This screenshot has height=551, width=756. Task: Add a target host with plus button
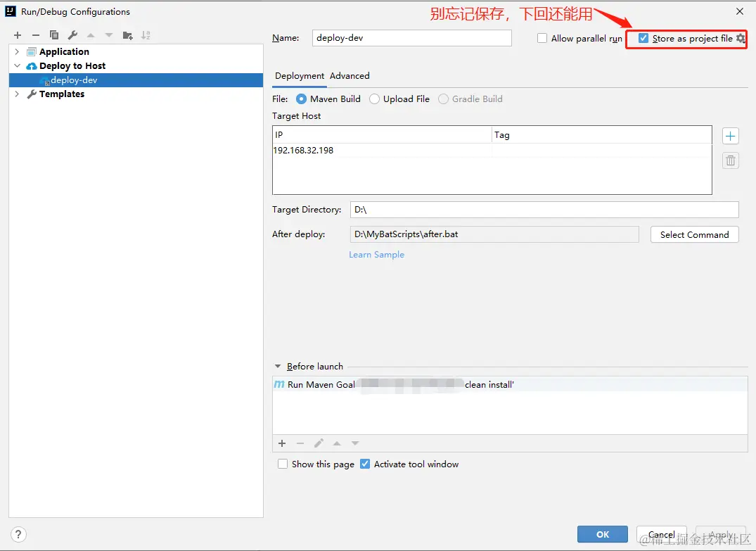pos(731,137)
